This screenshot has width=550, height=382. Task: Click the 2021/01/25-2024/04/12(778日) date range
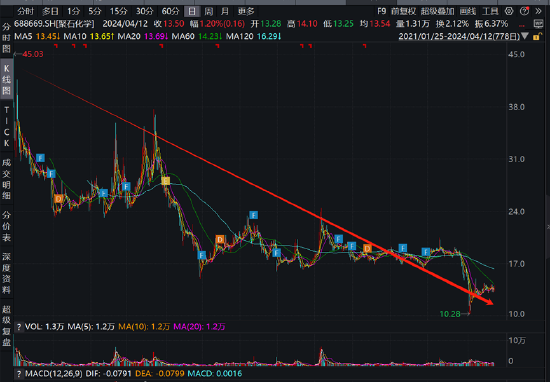pos(459,36)
